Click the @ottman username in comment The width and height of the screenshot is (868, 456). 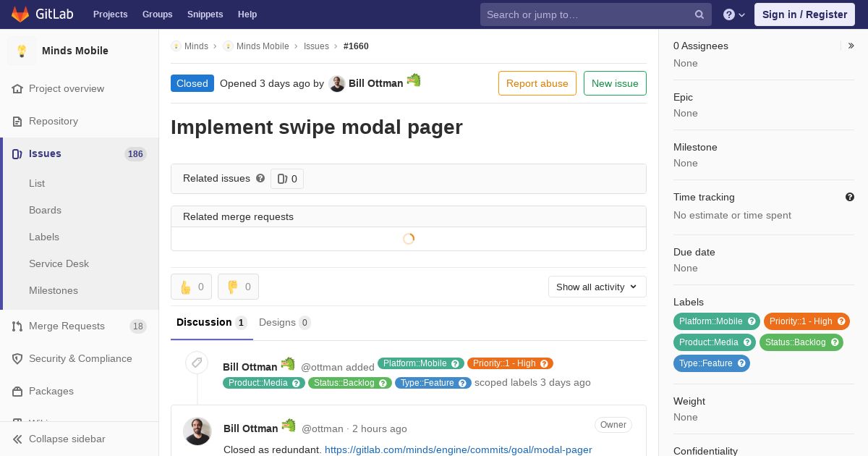pyautogui.click(x=323, y=428)
